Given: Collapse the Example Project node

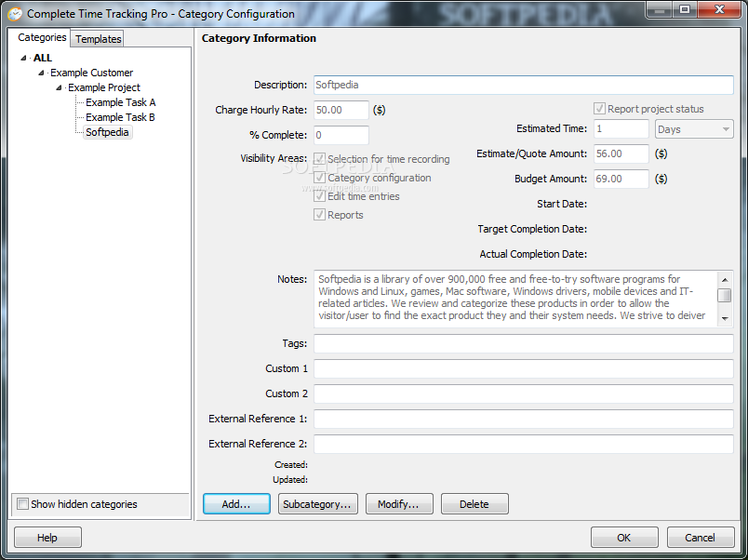Looking at the screenshot, I should pyautogui.click(x=59, y=87).
